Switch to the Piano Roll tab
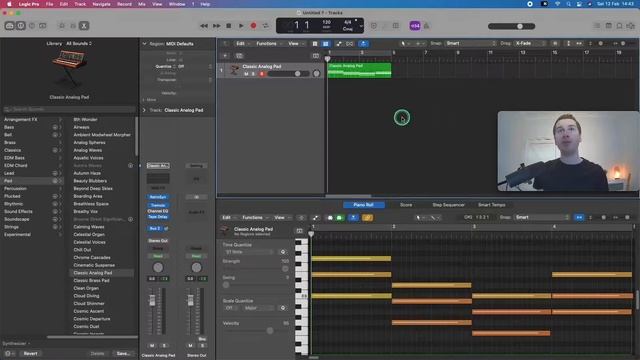Viewport: 640px width, 360px height. pyautogui.click(x=363, y=205)
